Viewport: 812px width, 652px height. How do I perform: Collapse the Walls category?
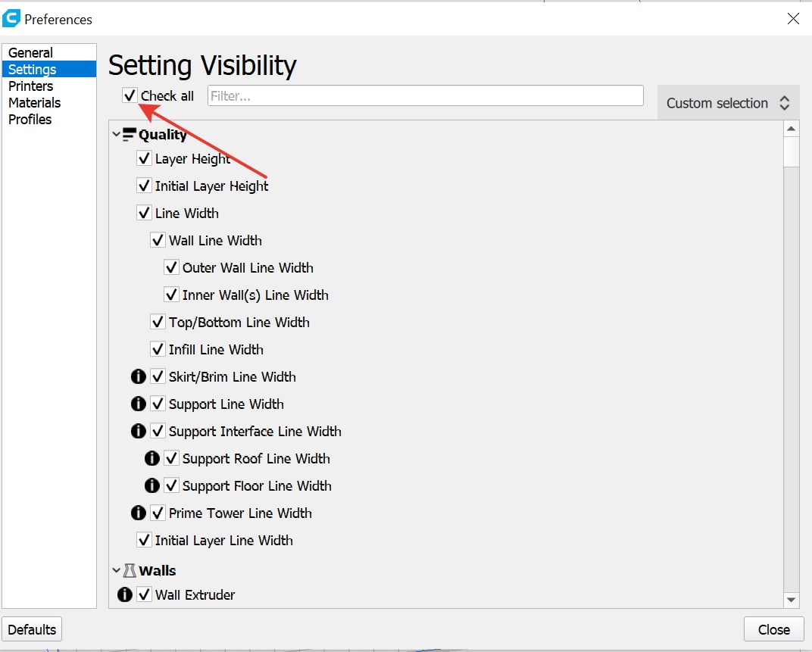click(116, 571)
